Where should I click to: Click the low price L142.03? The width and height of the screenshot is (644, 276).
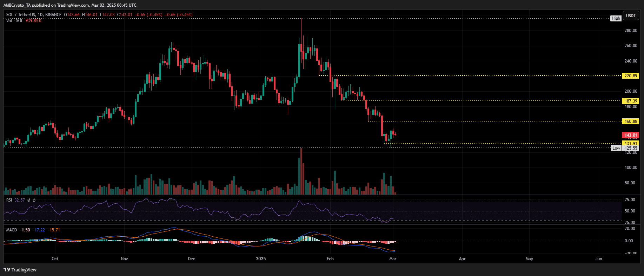click(107, 15)
